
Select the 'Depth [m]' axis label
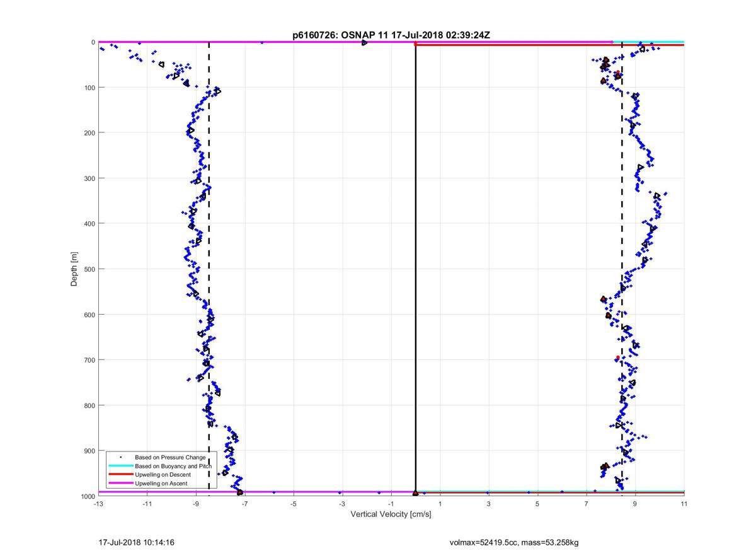click(x=74, y=269)
